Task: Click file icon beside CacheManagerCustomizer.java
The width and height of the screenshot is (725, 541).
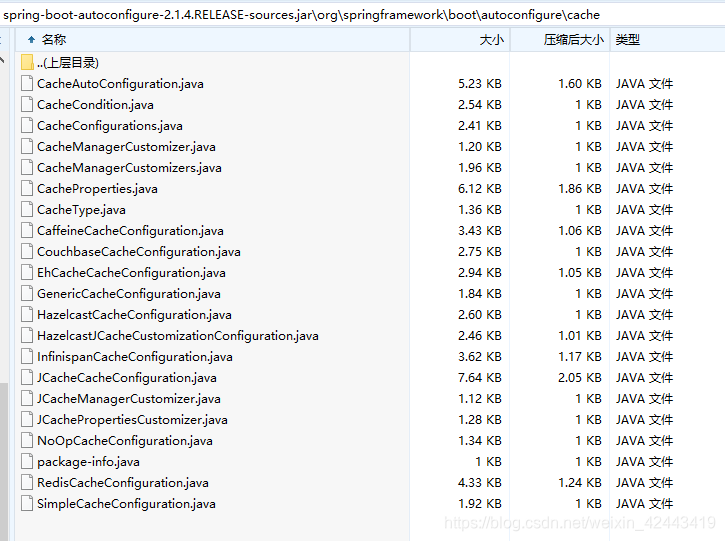Action: pos(27,147)
